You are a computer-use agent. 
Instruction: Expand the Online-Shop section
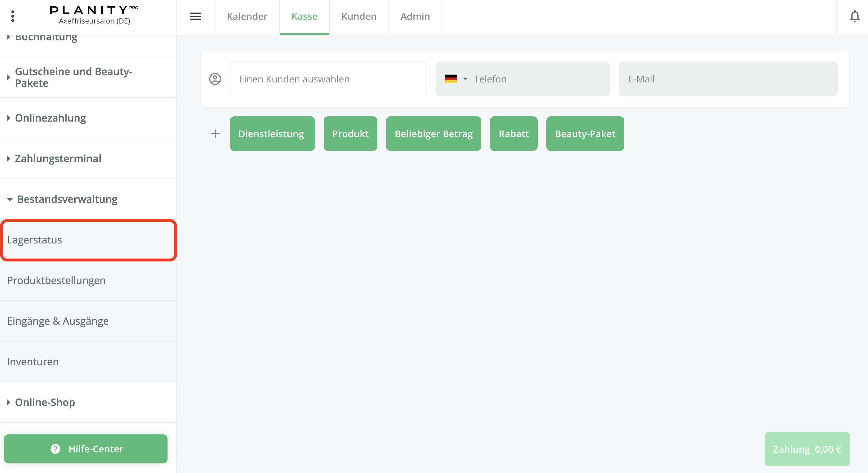(45, 402)
